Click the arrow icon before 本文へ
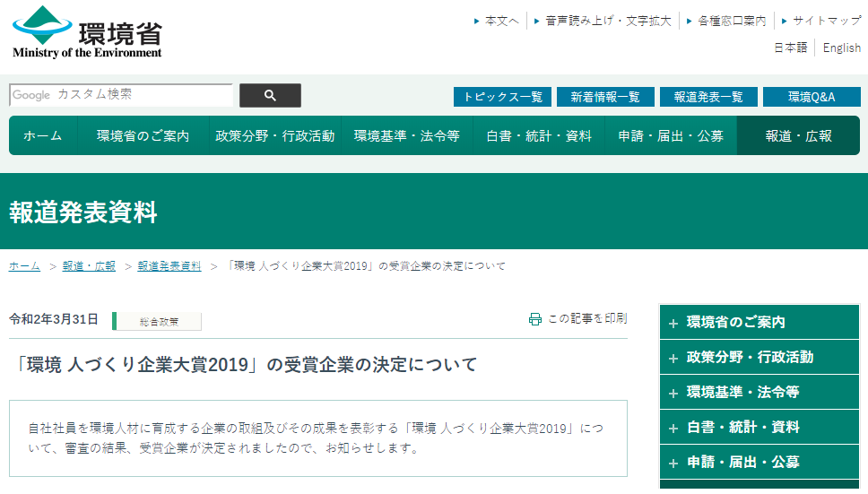 [x=477, y=21]
